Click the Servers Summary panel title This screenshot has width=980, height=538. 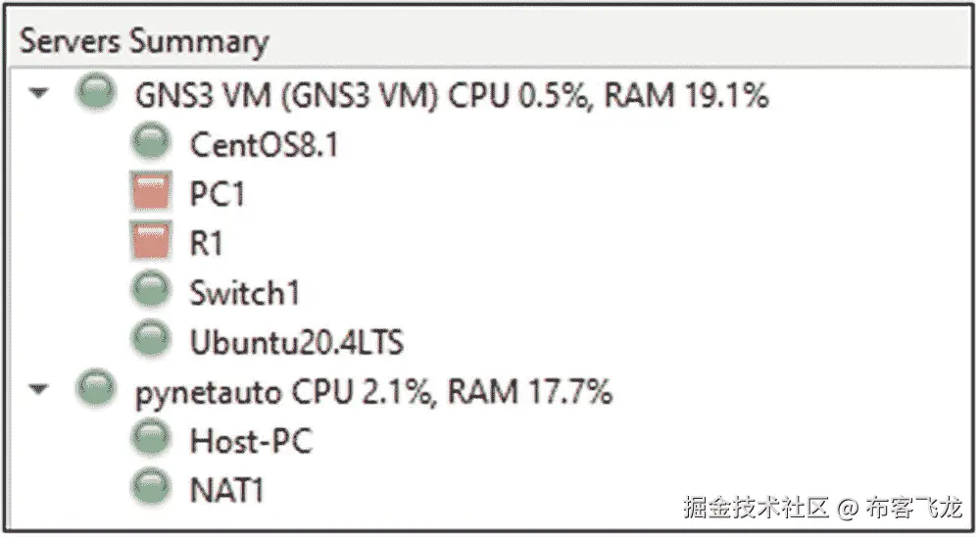click(144, 42)
